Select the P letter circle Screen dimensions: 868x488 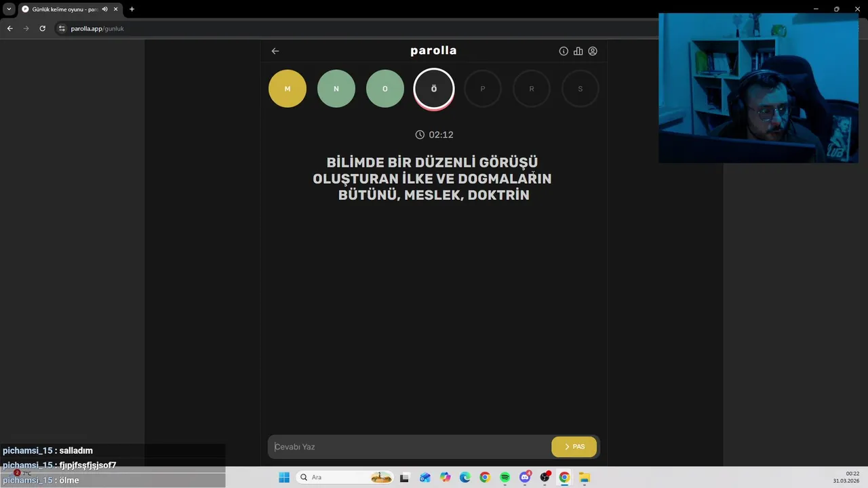(483, 89)
